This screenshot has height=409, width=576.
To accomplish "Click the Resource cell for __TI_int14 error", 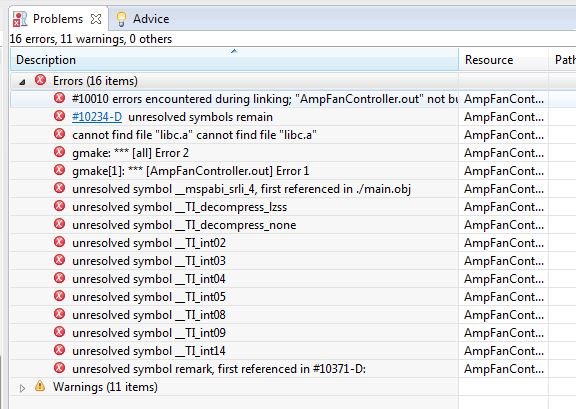I will (504, 351).
